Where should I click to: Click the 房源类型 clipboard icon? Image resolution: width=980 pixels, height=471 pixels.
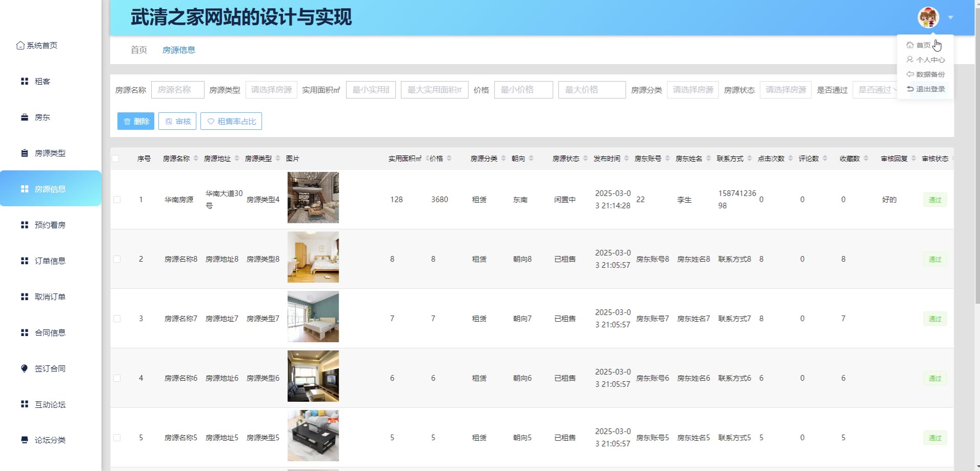[24, 153]
